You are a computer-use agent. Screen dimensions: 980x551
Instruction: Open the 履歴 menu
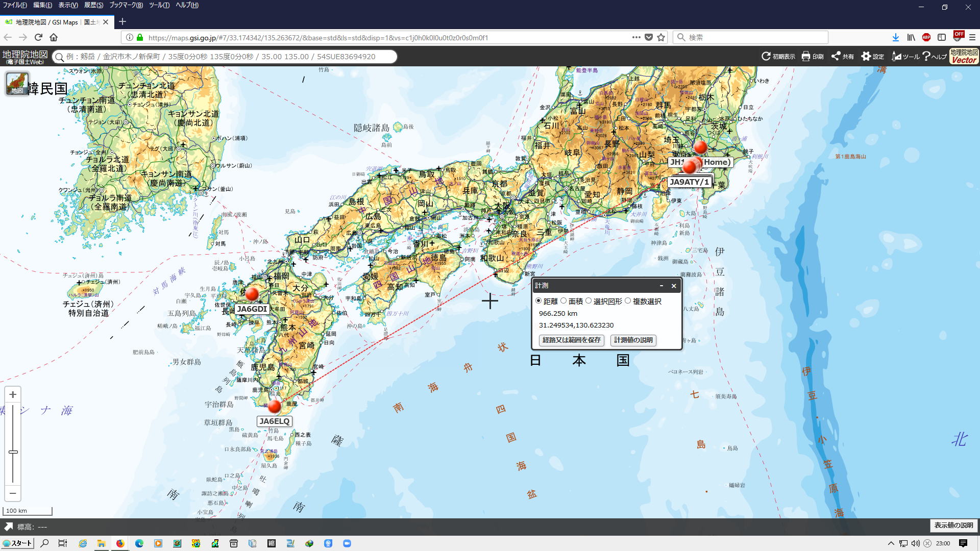(93, 5)
